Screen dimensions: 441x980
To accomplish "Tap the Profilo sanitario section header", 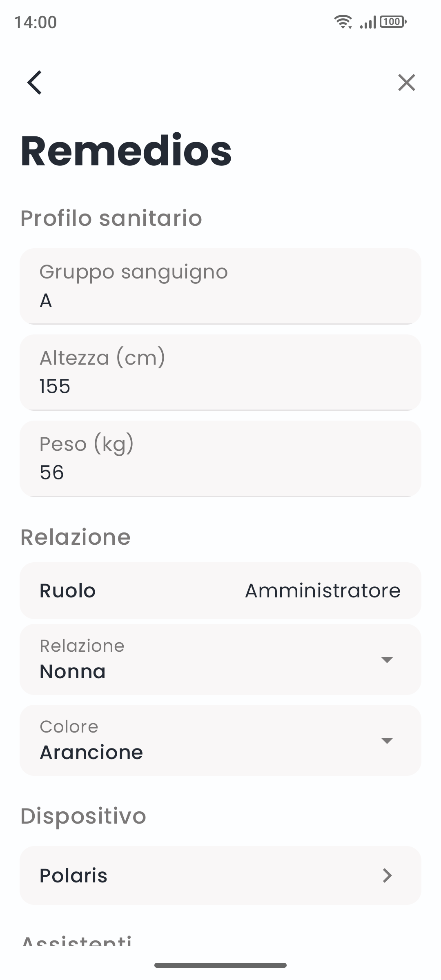I will pos(111,218).
